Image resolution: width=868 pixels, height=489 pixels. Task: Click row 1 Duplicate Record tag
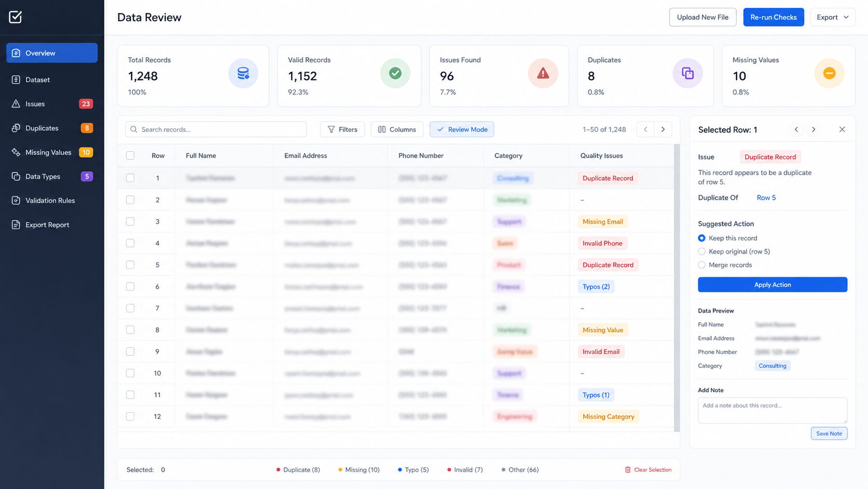[x=608, y=178]
